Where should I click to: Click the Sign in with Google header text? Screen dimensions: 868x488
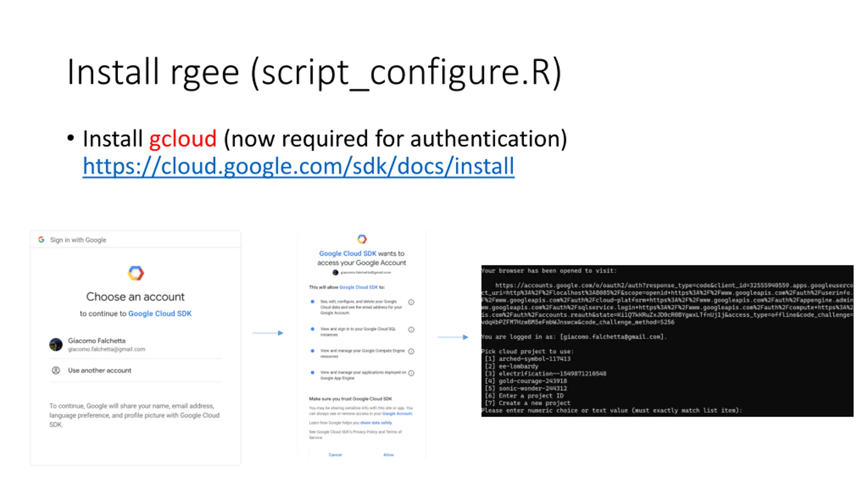tap(78, 240)
